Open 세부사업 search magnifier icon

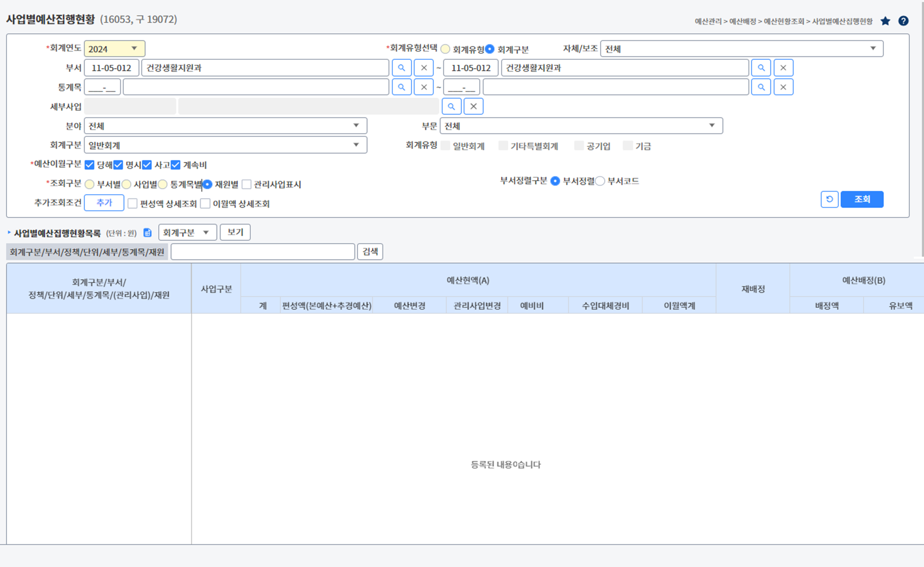click(451, 107)
